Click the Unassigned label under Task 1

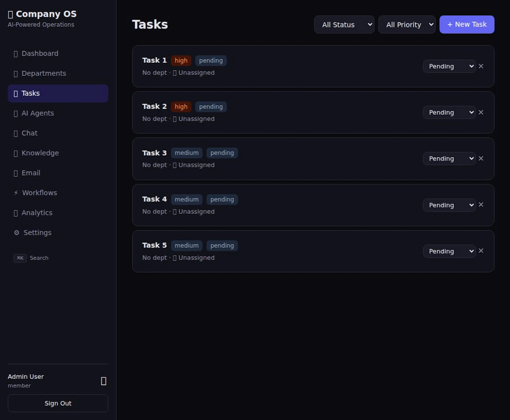pyautogui.click(x=196, y=73)
